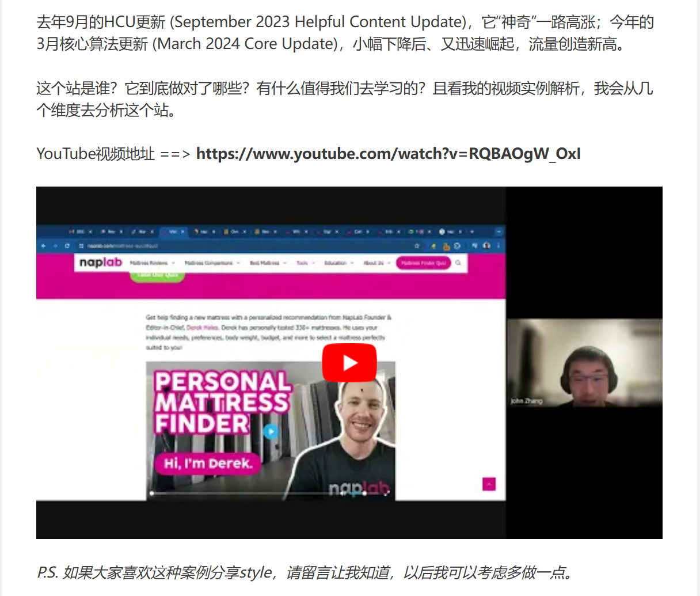Click the "Hi, I'm Derek." caption in the video
700x596 pixels.
[208, 463]
